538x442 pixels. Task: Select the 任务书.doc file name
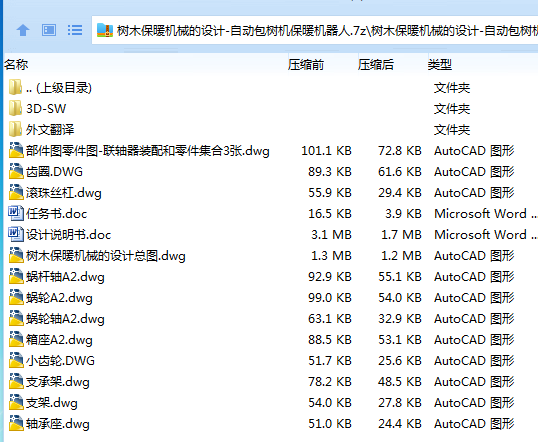(57, 214)
